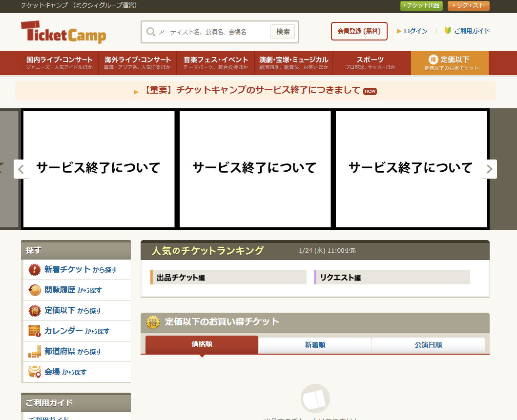Advance the carousel with the right arrow
The height and width of the screenshot is (420, 517).
tap(489, 169)
